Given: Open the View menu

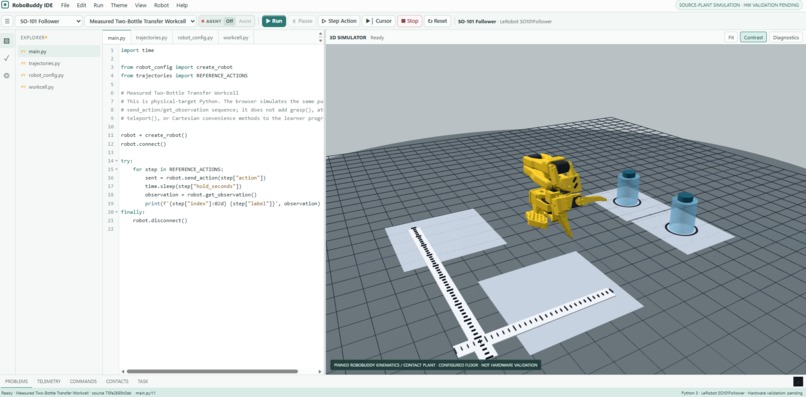Looking at the screenshot, I should pos(140,5).
